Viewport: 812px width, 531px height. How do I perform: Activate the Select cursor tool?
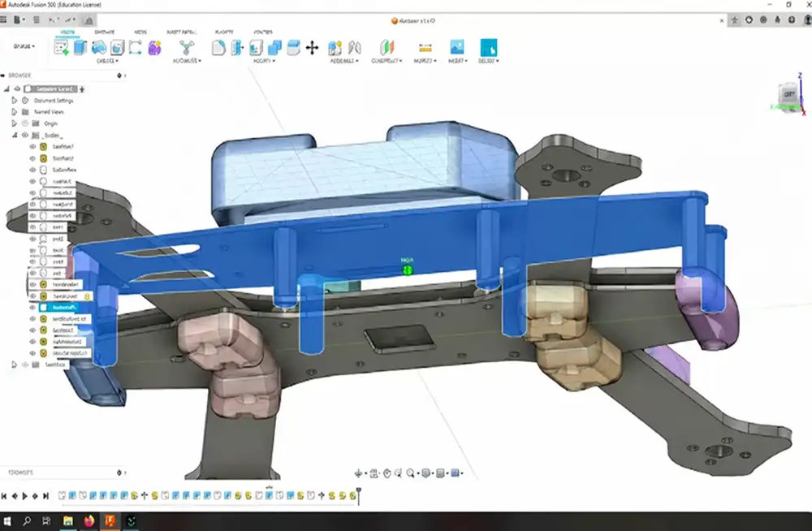(x=488, y=48)
